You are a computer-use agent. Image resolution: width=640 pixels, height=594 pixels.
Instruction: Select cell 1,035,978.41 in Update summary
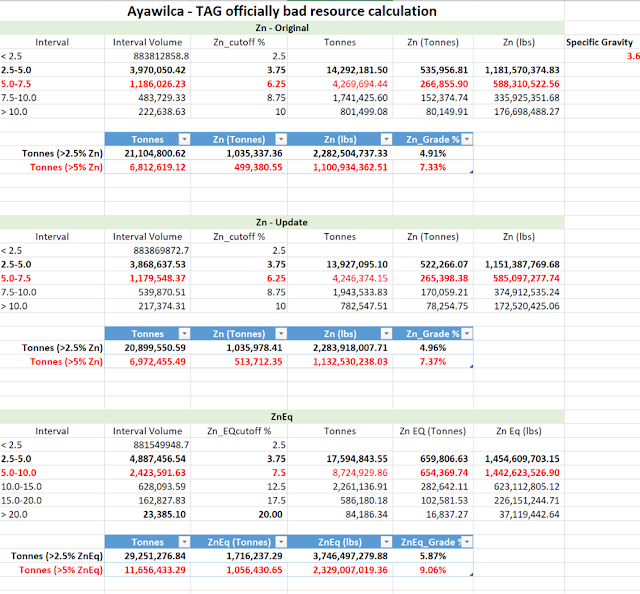pyautogui.click(x=239, y=348)
